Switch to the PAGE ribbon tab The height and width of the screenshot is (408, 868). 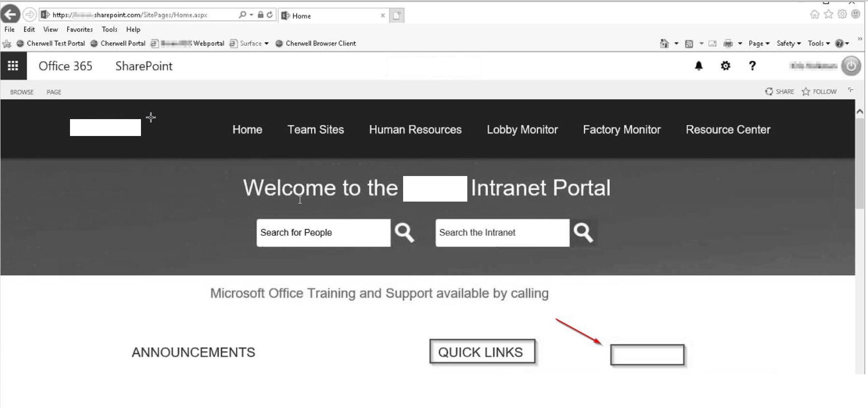54,92
